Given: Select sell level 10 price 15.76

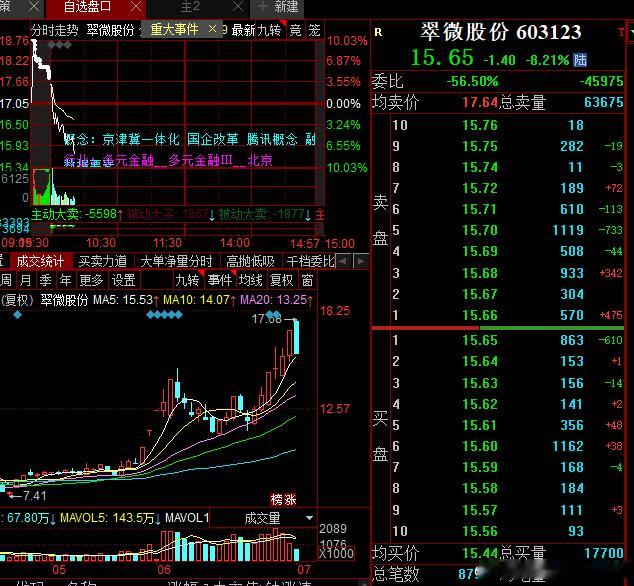Looking at the screenshot, I should pyautogui.click(x=480, y=125).
